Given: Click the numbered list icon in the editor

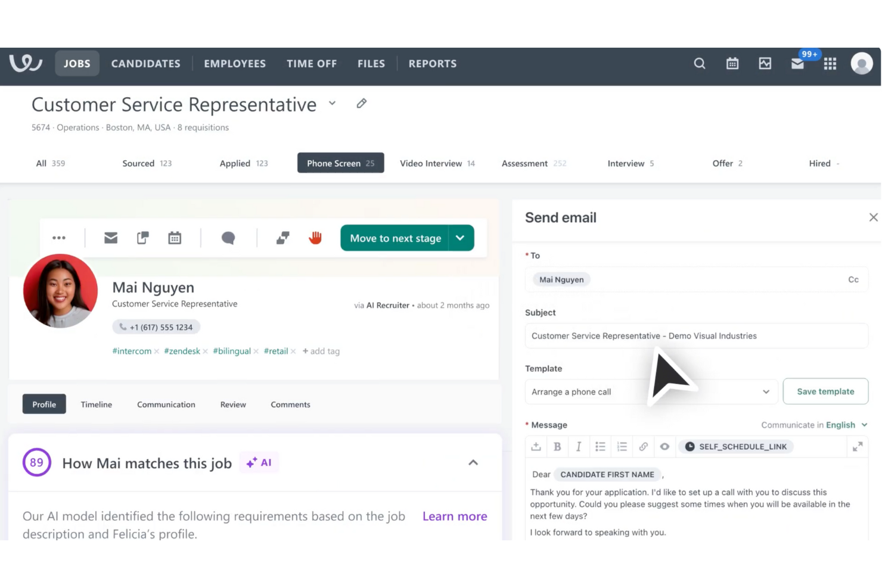Looking at the screenshot, I should click(x=622, y=446).
